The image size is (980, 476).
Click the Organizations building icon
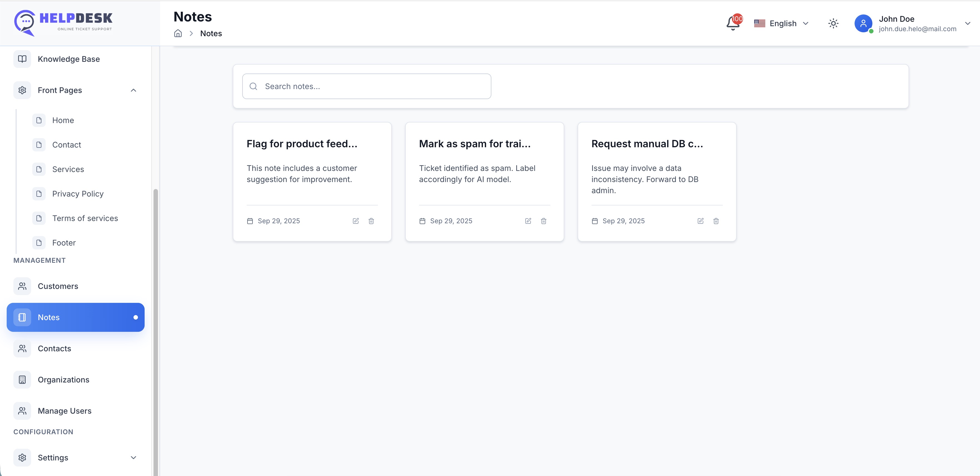coord(22,379)
